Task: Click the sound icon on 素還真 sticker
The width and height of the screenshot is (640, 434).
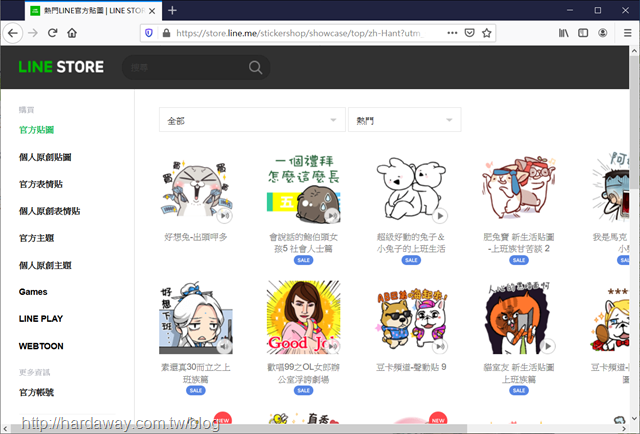Action: pos(224,346)
